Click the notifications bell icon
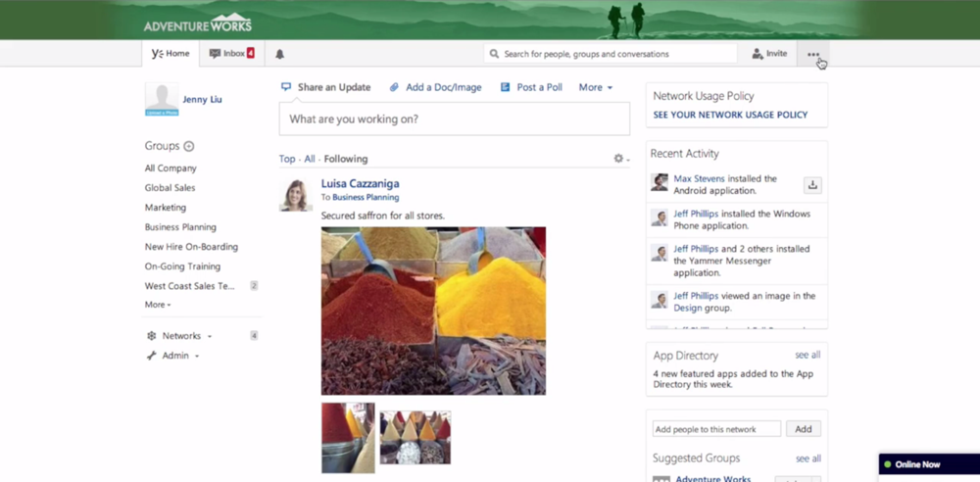980x482 pixels. [x=279, y=54]
